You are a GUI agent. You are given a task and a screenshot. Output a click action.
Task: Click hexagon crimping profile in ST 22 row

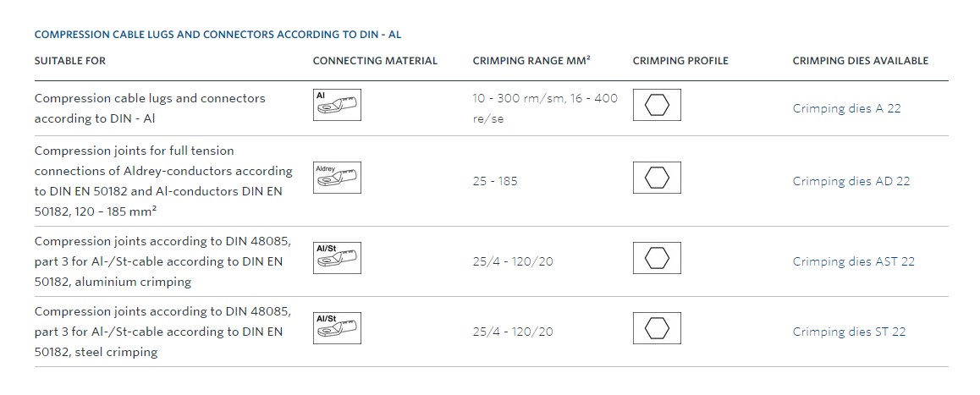tap(657, 328)
